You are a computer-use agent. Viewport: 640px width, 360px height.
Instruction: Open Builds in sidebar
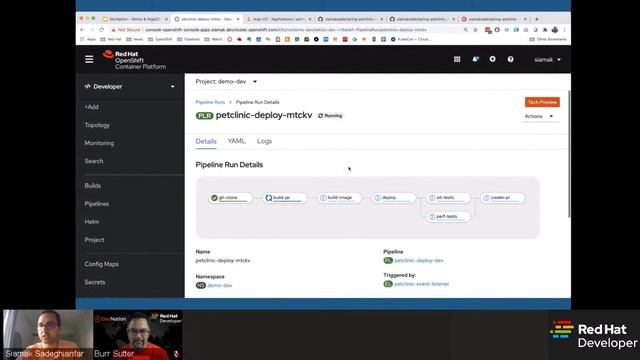coord(93,186)
